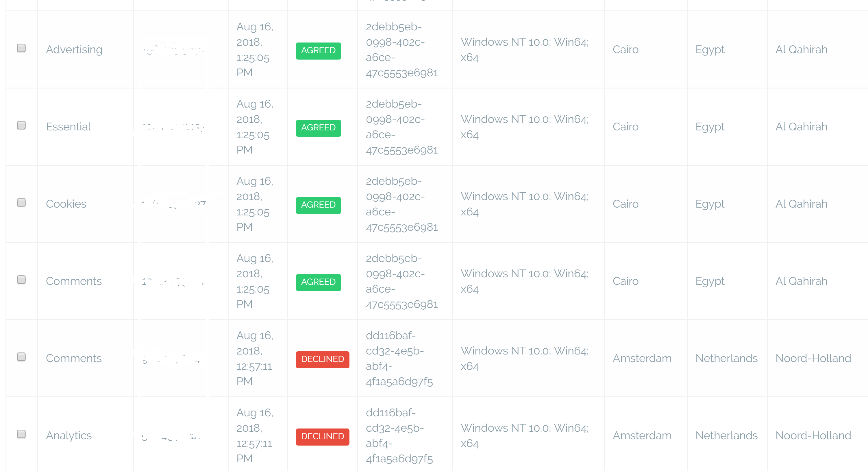Click Netherlands country in Analytics row
868x471 pixels.
(x=726, y=436)
